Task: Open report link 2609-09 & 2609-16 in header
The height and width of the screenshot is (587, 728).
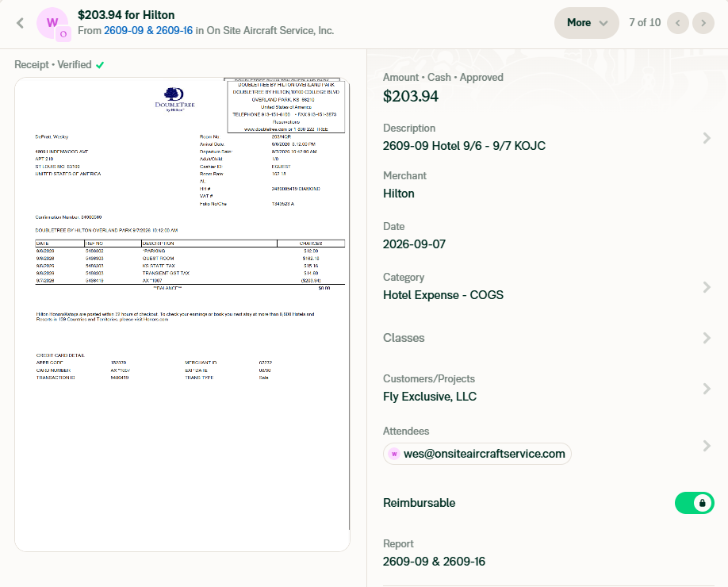Action: tap(148, 31)
